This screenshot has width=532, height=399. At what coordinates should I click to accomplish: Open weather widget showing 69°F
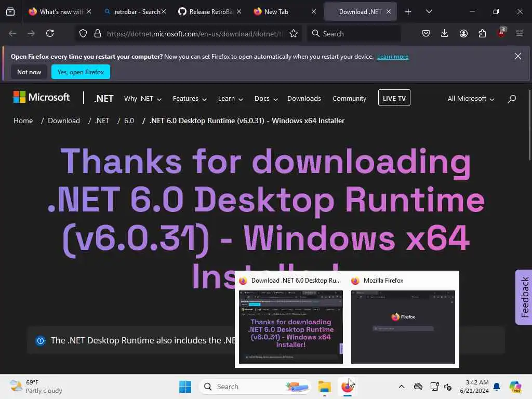tap(36, 387)
